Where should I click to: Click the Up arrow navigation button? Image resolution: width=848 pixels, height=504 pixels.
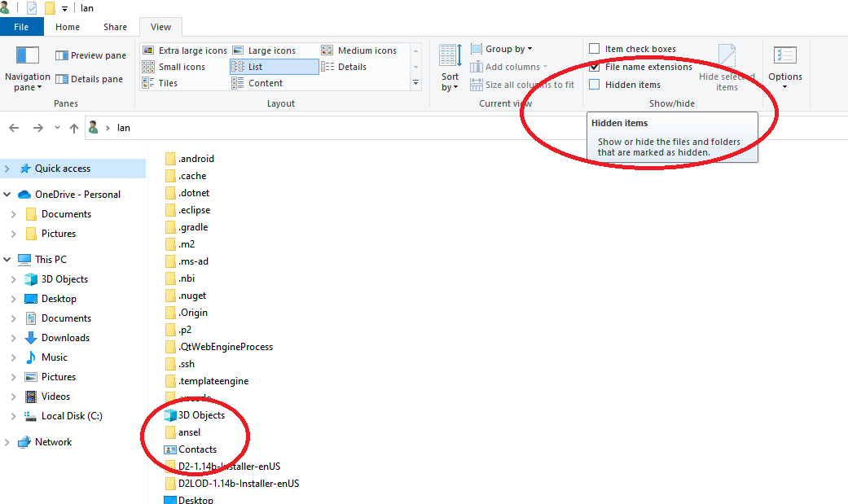click(x=74, y=128)
